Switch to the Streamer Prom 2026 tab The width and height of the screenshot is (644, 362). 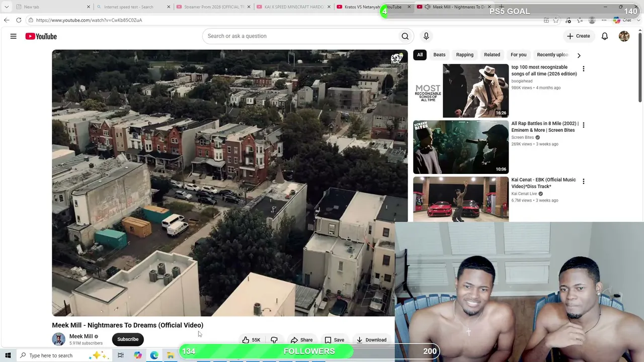point(213,7)
